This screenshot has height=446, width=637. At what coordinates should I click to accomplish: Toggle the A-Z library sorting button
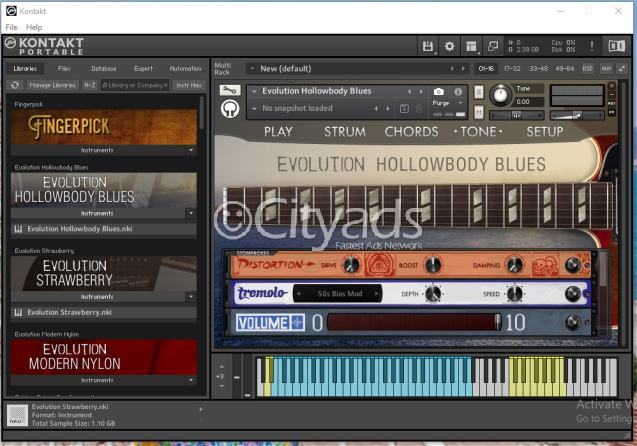[90, 85]
